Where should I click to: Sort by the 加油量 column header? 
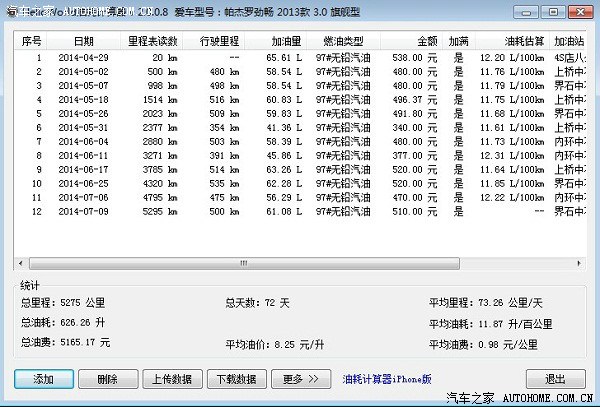click(286, 41)
